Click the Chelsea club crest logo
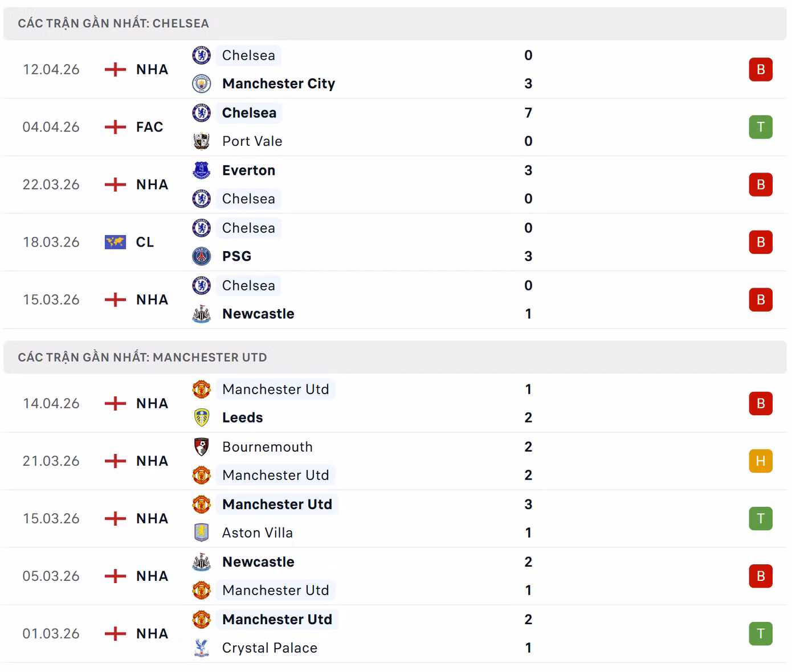Screen dimensions: 792x672 click(x=202, y=55)
